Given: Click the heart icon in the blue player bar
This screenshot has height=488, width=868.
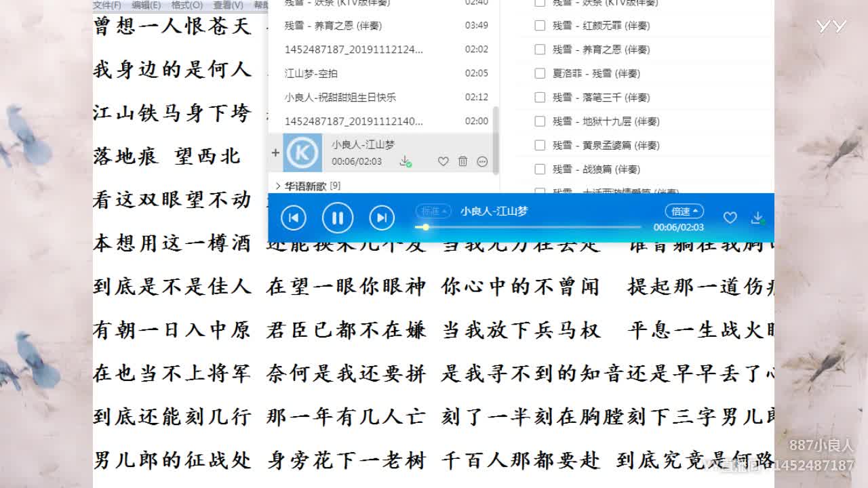Looking at the screenshot, I should click(x=730, y=218).
